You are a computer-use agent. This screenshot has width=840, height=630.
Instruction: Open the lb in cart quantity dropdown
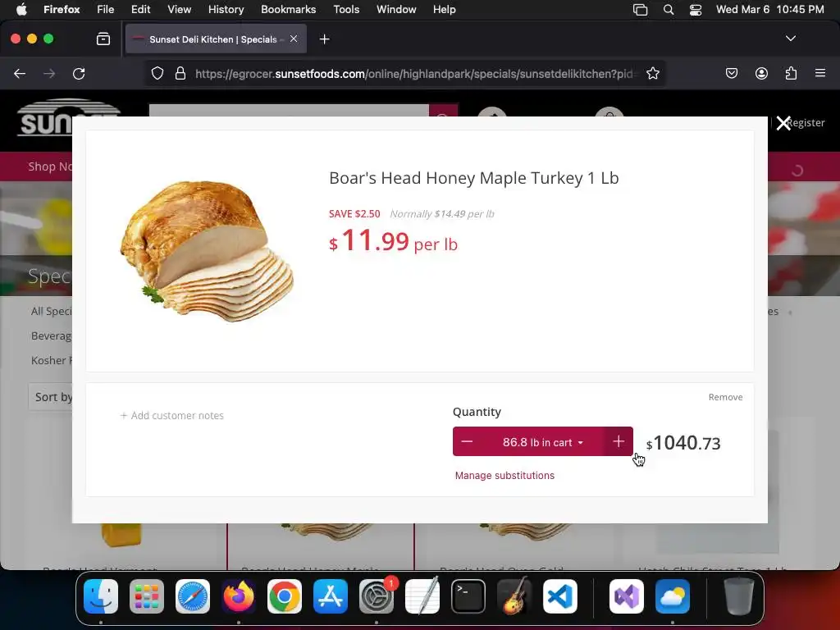point(542,442)
